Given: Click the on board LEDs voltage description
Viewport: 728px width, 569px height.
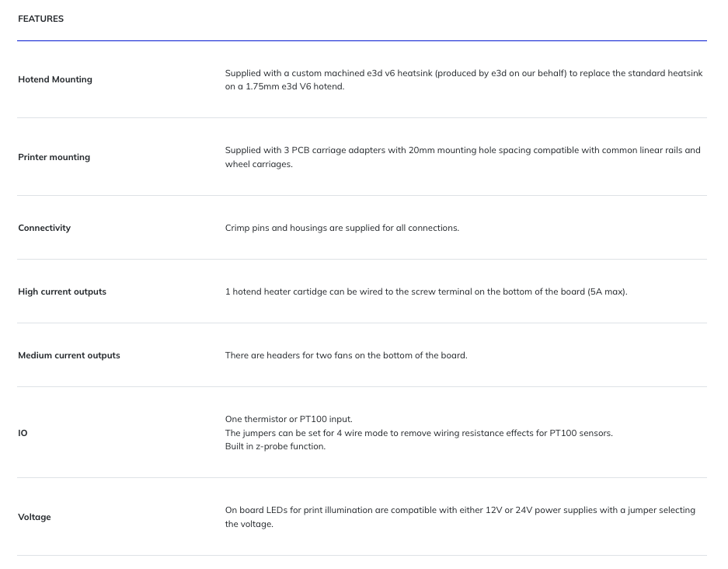Looking at the screenshot, I should click(x=460, y=517).
